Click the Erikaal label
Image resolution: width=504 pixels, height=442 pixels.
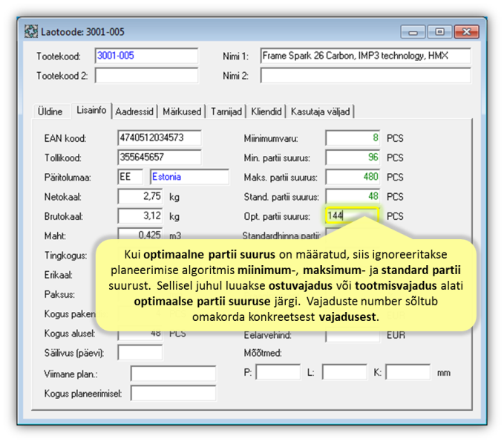58,275
